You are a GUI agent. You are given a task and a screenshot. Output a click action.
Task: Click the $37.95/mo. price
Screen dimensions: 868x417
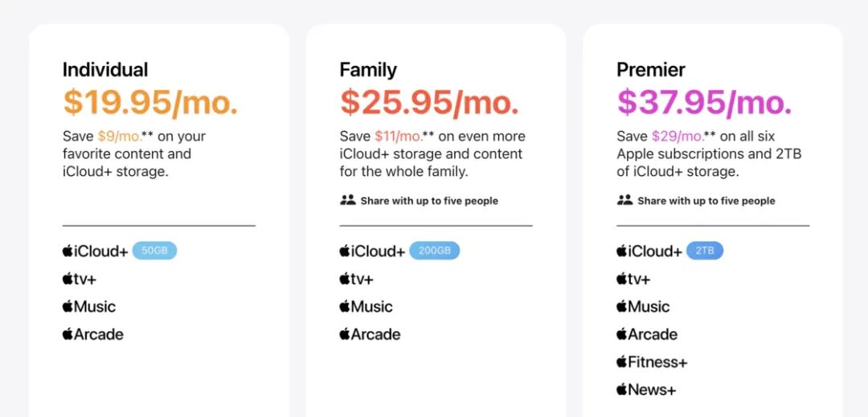(x=705, y=102)
